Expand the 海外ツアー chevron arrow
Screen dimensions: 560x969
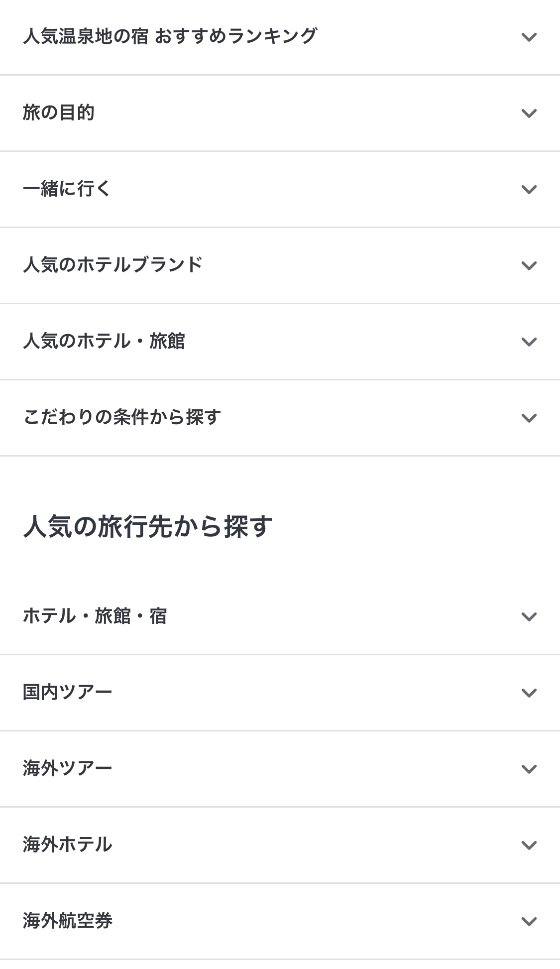[x=529, y=769]
